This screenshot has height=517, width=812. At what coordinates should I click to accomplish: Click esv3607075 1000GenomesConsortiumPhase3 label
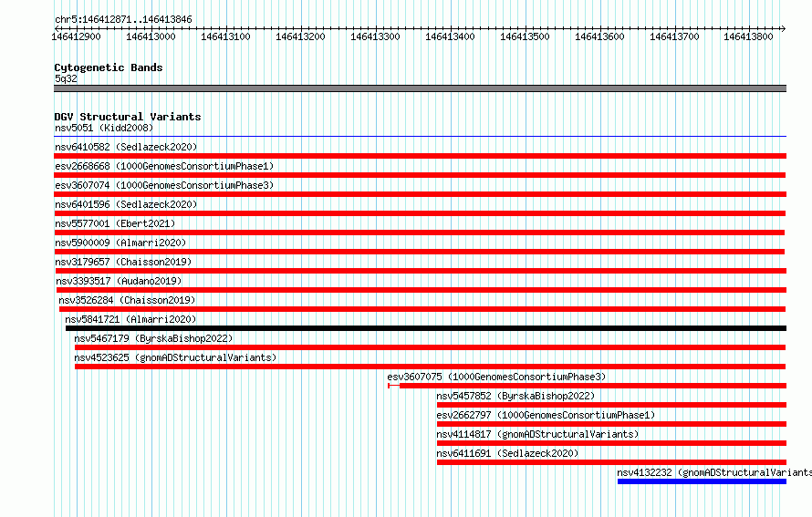click(496, 377)
